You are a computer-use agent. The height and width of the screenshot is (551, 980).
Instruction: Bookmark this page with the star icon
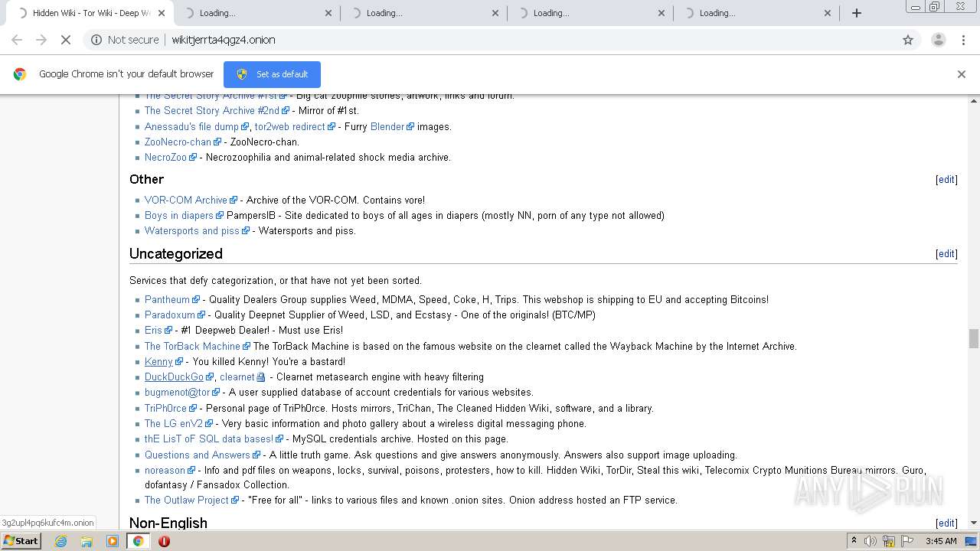pos(908,40)
